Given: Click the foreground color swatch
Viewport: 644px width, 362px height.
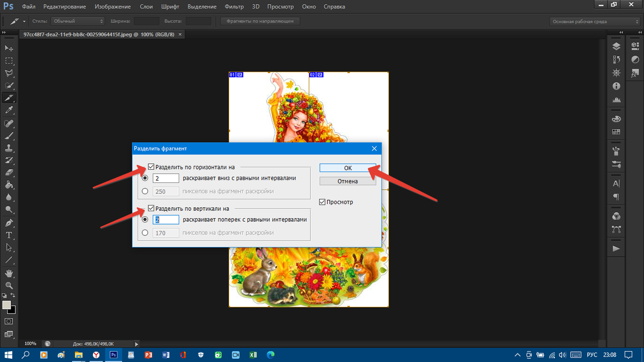Looking at the screenshot, I should tap(6, 305).
